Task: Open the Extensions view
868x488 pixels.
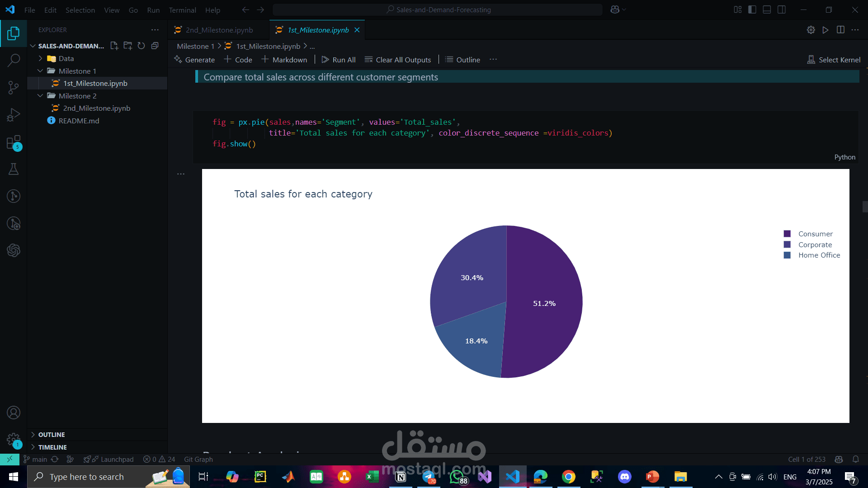Action: (14, 142)
